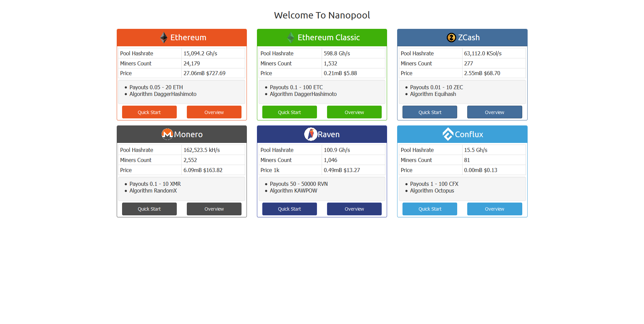644x324 pixels.
Task: Click the Welcome To Nanopool heading
Action: pyautogui.click(x=322, y=15)
